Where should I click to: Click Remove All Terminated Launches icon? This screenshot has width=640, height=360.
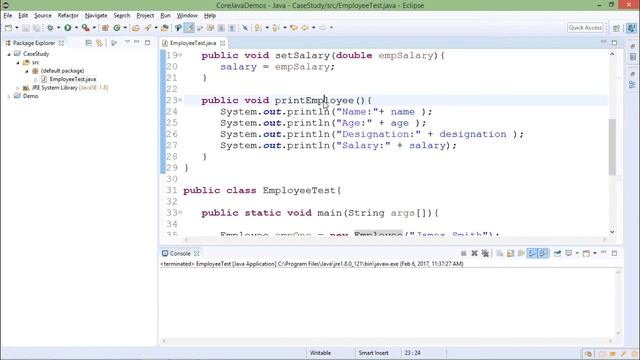point(485,253)
